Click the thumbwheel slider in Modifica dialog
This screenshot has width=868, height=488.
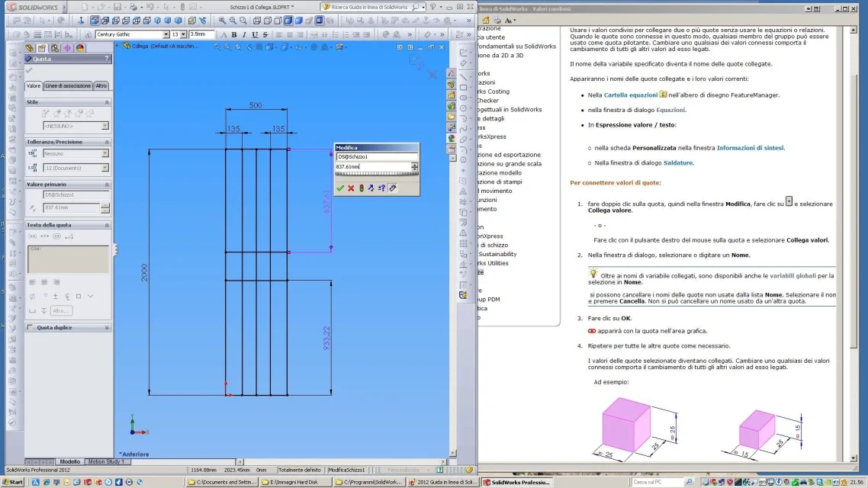coord(377,174)
